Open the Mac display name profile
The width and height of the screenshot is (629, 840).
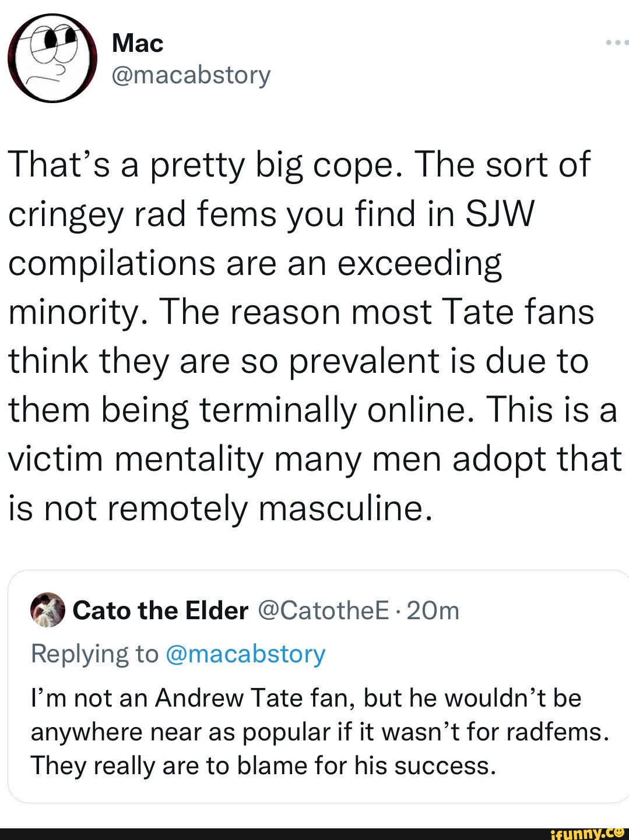pyautogui.click(x=138, y=43)
